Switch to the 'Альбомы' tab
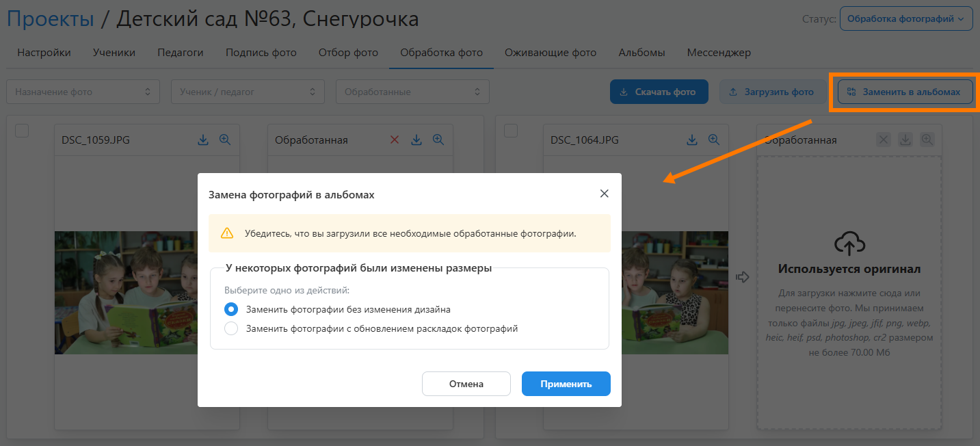This screenshot has width=980, height=446. [x=641, y=53]
